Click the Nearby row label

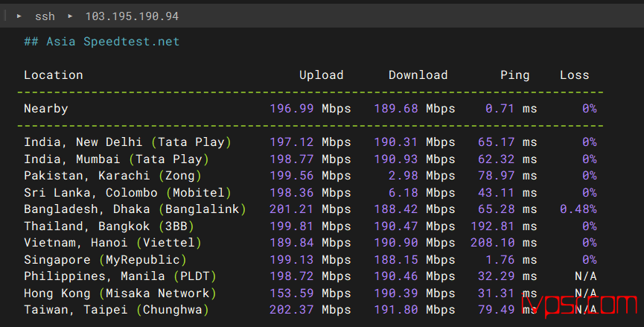point(46,109)
